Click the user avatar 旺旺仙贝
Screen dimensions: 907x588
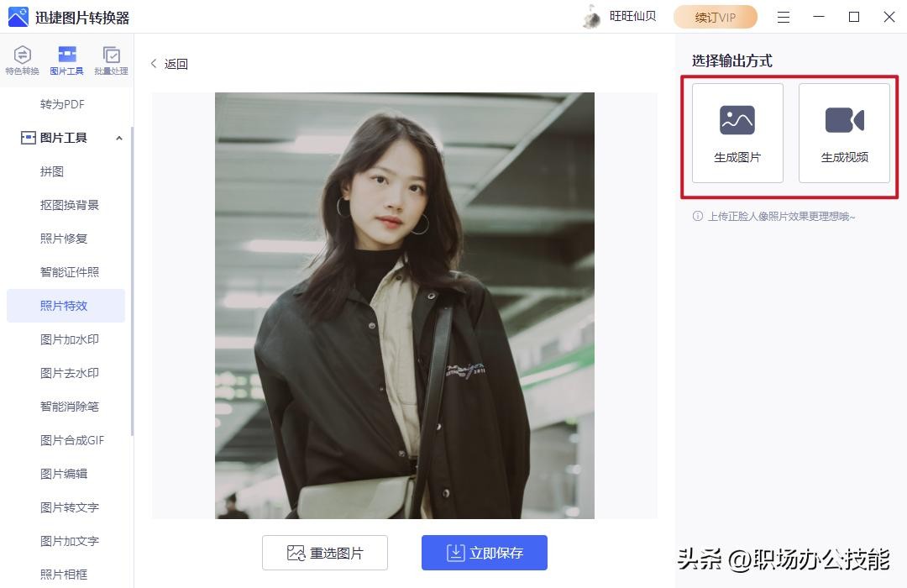pos(592,17)
